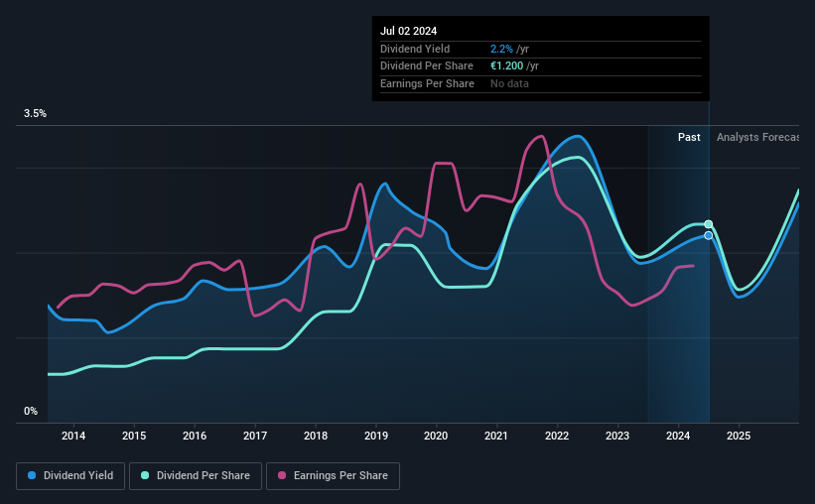Click the 3.5% y-axis label
The image size is (815, 504).
(35, 114)
